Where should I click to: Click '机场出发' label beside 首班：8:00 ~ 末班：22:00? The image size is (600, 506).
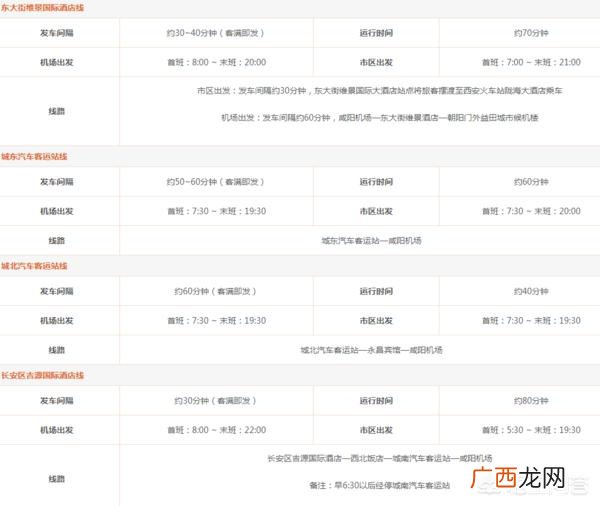click(x=57, y=430)
